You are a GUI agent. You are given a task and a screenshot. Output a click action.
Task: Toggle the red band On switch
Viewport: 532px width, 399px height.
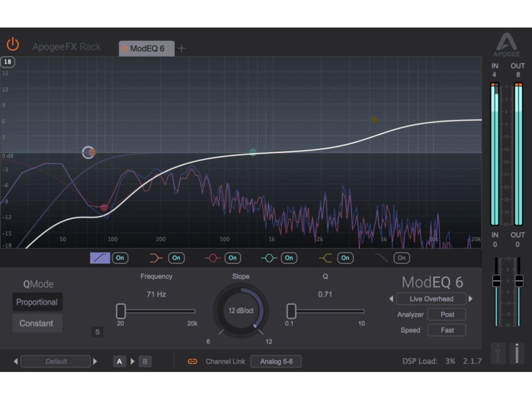(233, 258)
